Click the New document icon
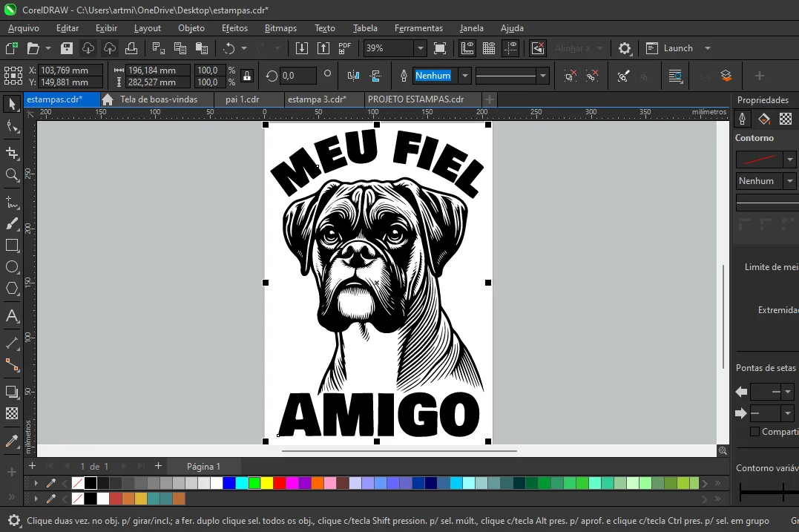The width and height of the screenshot is (799, 532). click(x=11, y=48)
